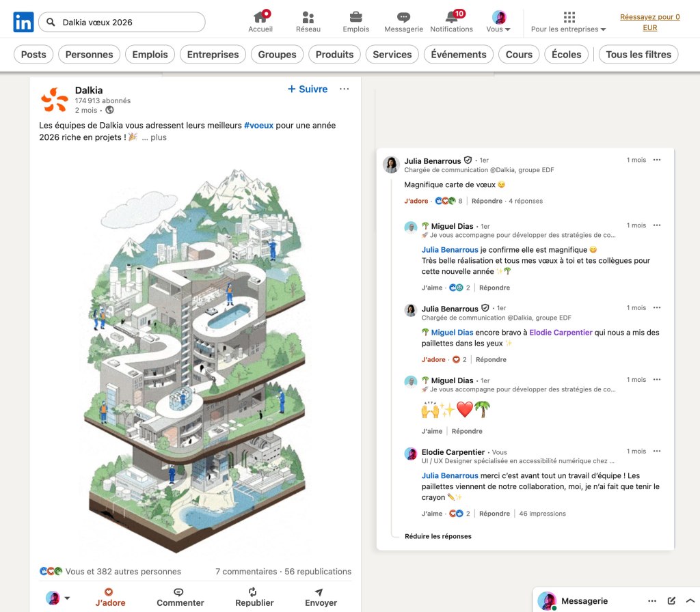Open the Réseau network icon
The width and height of the screenshot is (700, 612).
click(x=308, y=17)
